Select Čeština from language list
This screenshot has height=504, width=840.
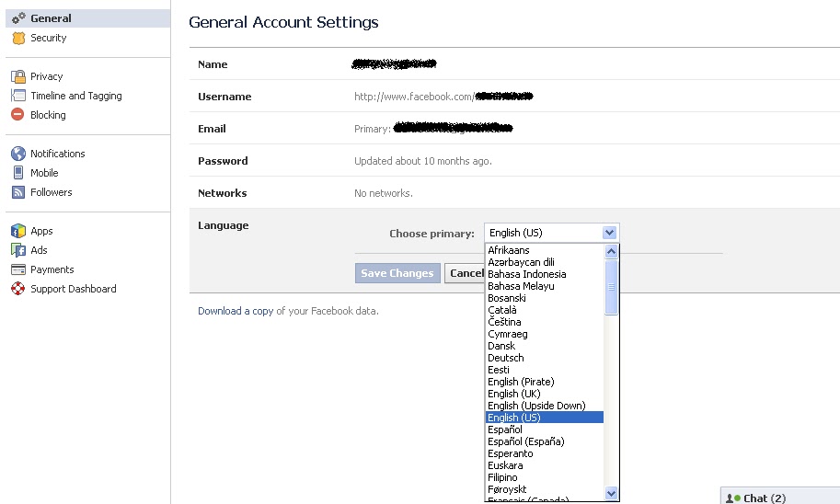tap(545, 322)
